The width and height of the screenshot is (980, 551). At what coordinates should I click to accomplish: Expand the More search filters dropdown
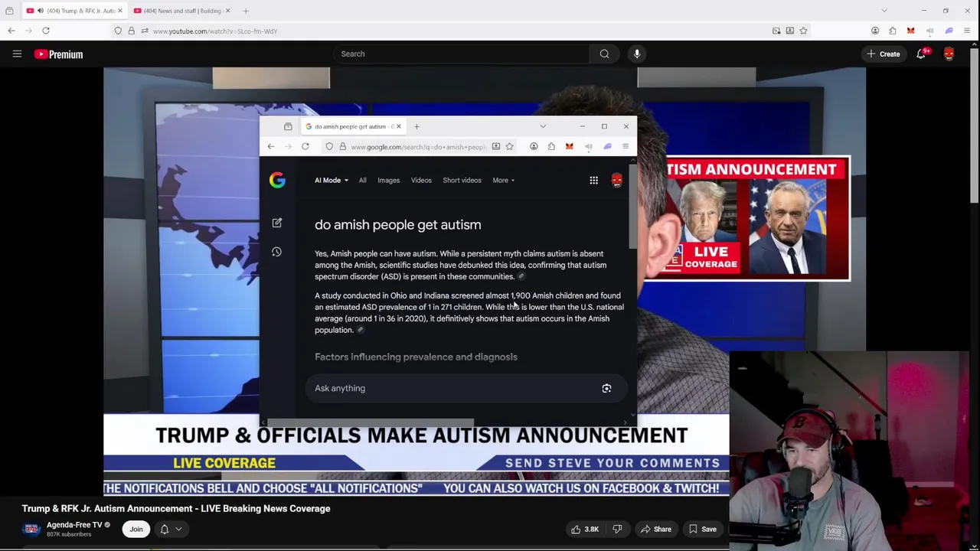pos(503,180)
